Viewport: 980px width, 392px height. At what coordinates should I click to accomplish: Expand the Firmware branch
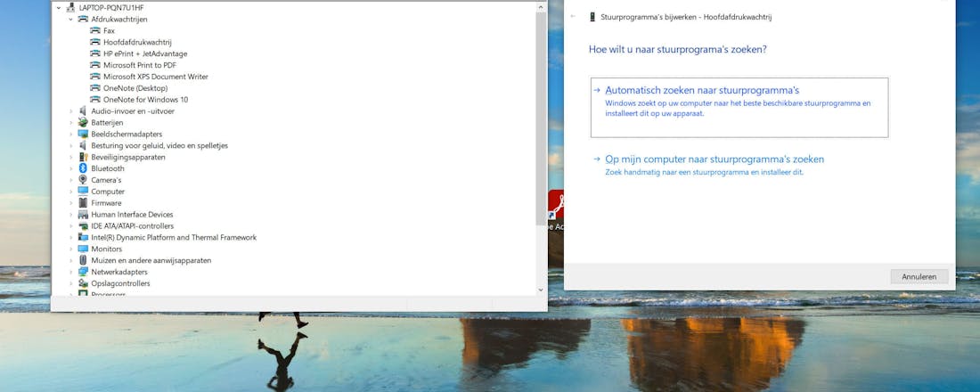[70, 202]
